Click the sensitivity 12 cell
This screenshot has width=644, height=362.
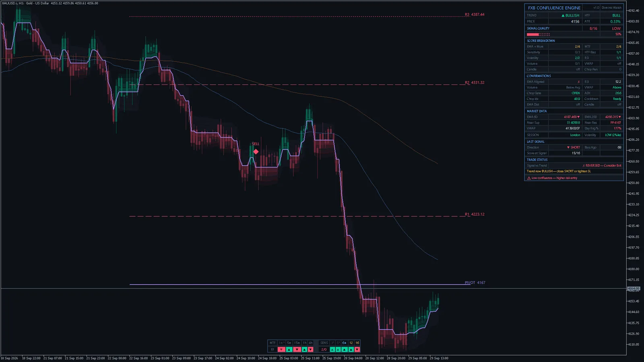[x=351, y=343]
